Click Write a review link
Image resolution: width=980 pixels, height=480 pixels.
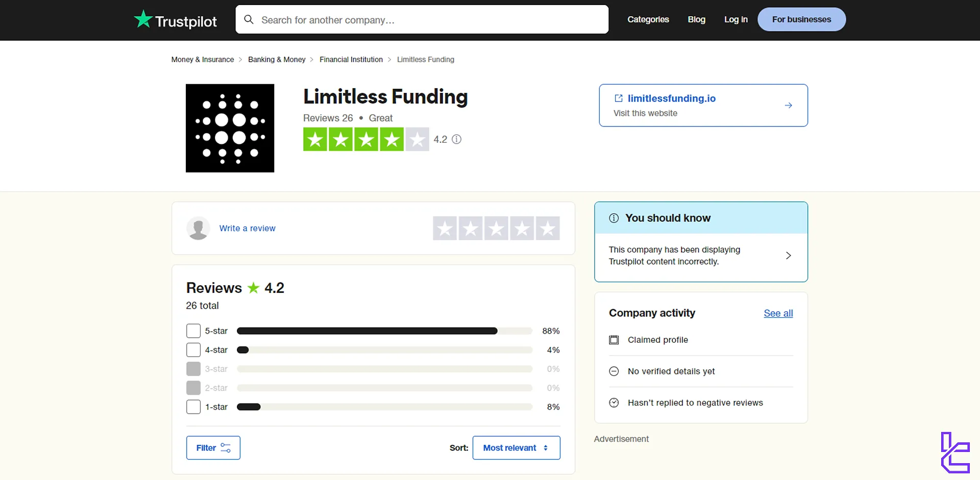point(247,229)
